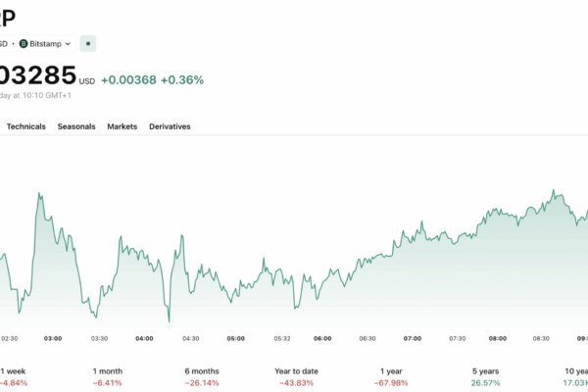Image resolution: width=588 pixels, height=392 pixels.
Task: Click the 04:00 time axis label
Action: 144,338
